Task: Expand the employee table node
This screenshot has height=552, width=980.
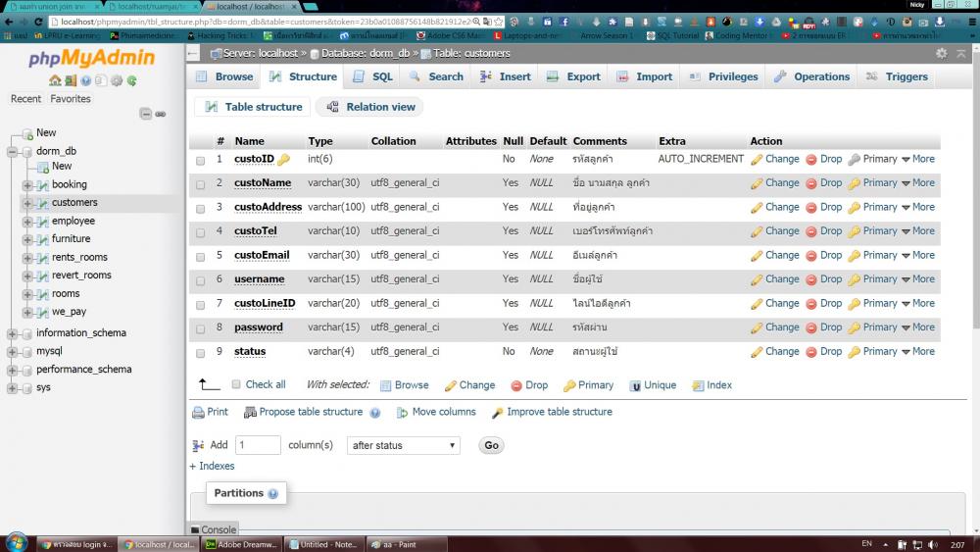Action: (x=26, y=222)
